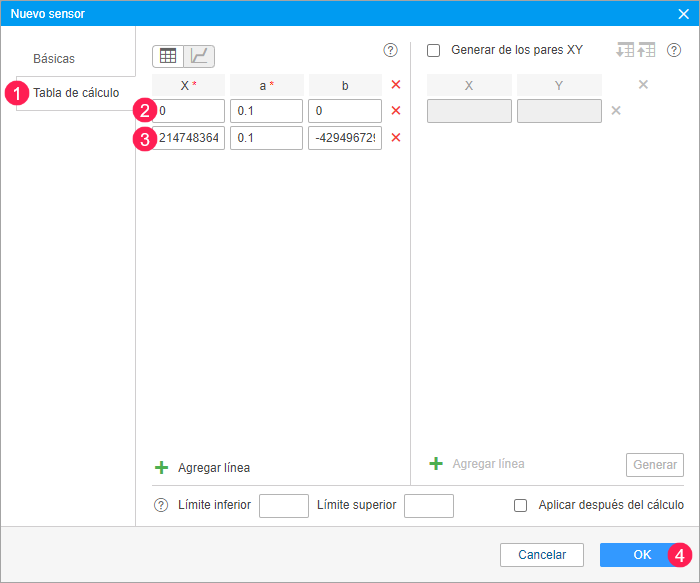Click the empty Y field in XY table
The height and width of the screenshot is (583, 700).
tap(559, 111)
